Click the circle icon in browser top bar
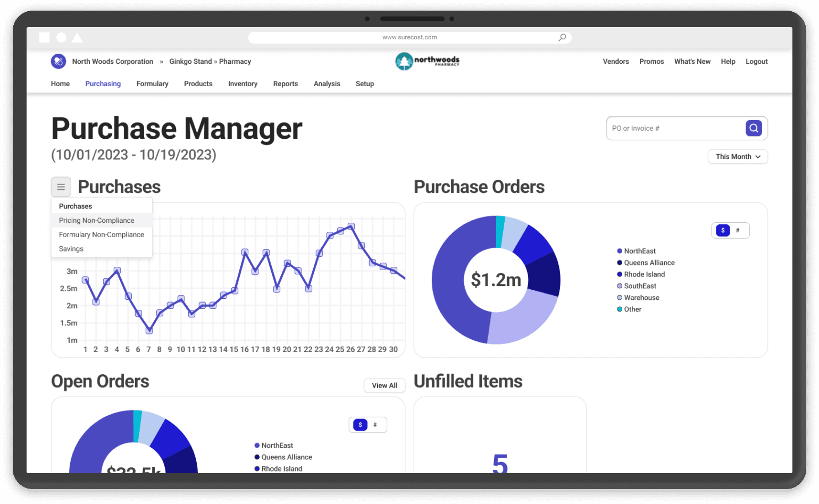The height and width of the screenshot is (504, 819). (61, 37)
